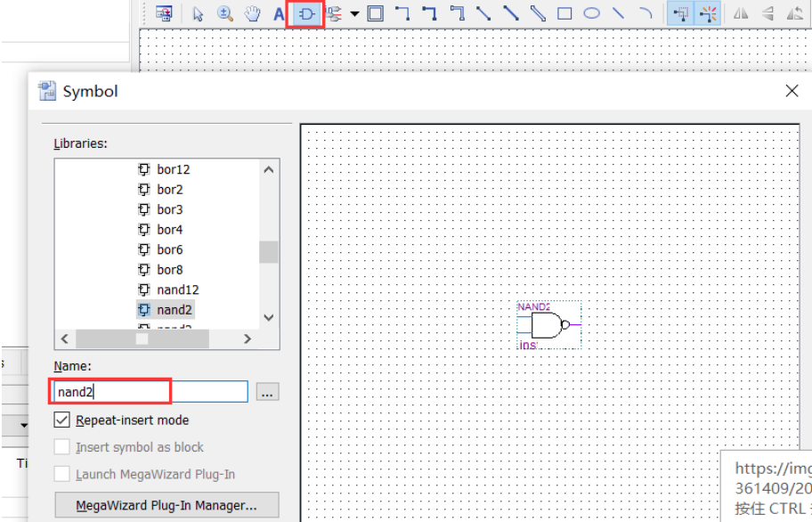
Task: Click the Detach Window toolbar icon
Action: 164,13
